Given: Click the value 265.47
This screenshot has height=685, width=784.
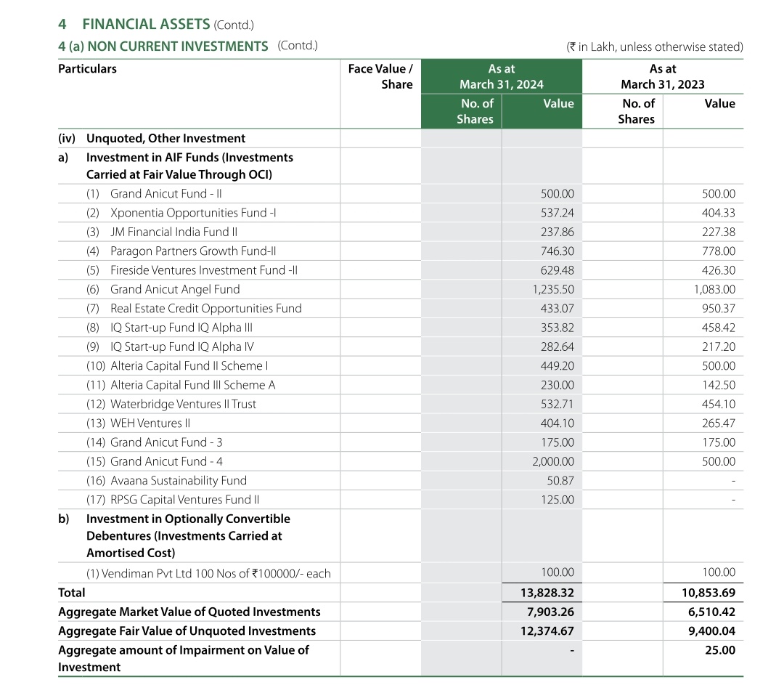Looking at the screenshot, I should coord(719,423).
